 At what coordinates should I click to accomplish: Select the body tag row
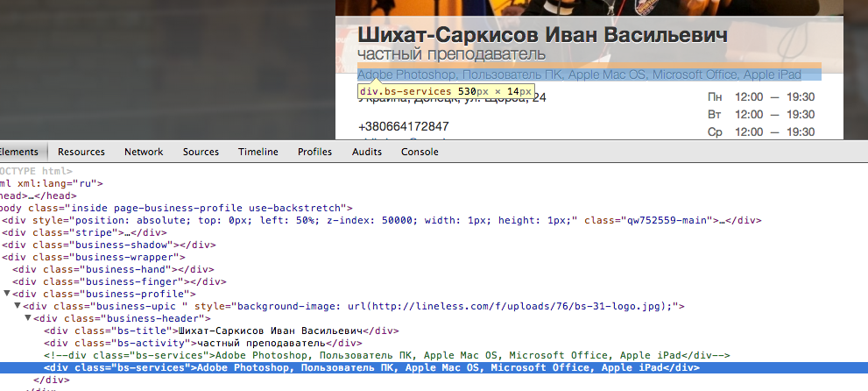coord(176,208)
